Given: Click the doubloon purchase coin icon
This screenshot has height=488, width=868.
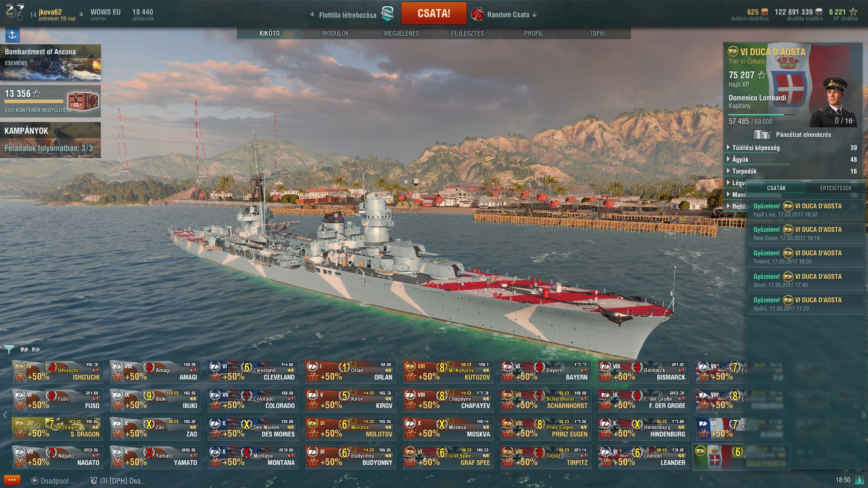Looking at the screenshot, I should pos(764,12).
